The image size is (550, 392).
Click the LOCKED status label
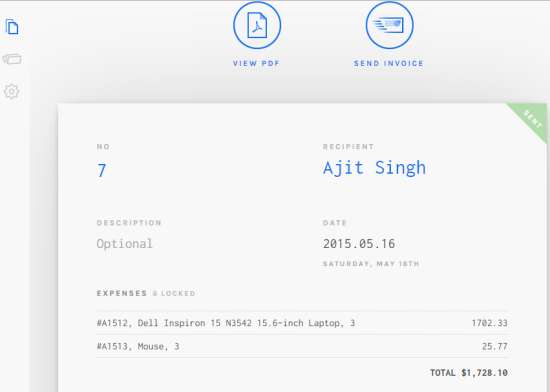click(x=178, y=293)
